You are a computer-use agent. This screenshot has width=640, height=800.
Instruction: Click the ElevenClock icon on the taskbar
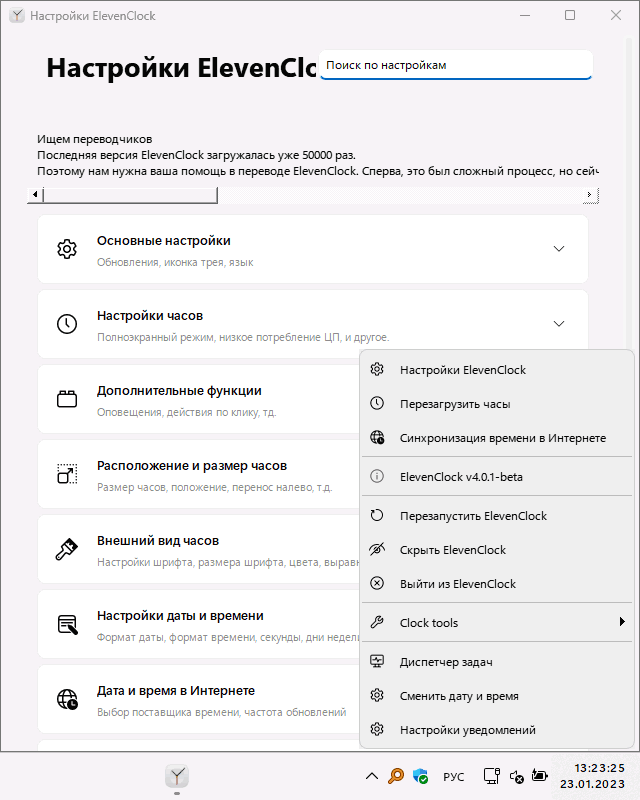point(177,777)
